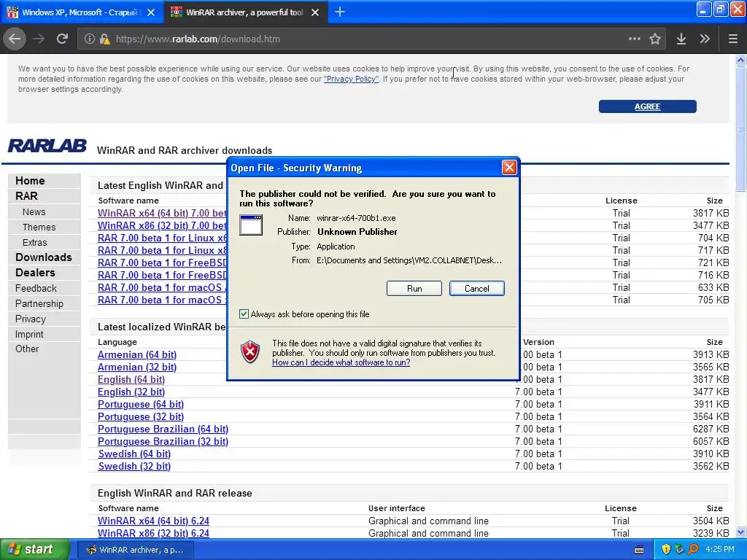Click the keyboard tray icon
Viewport: 747px width, 560px height.
pos(639,550)
